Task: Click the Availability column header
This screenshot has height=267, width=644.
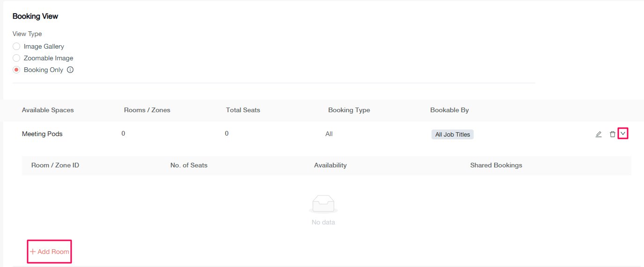Action: 330,166
